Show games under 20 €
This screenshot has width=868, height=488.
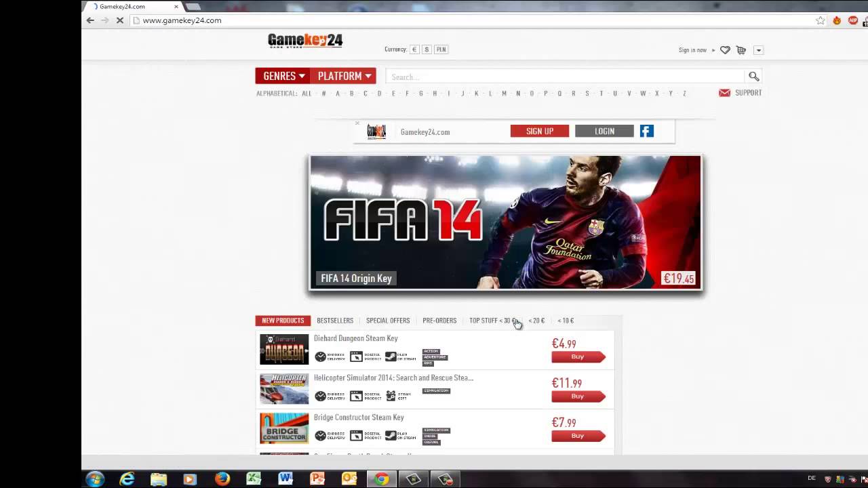point(536,321)
